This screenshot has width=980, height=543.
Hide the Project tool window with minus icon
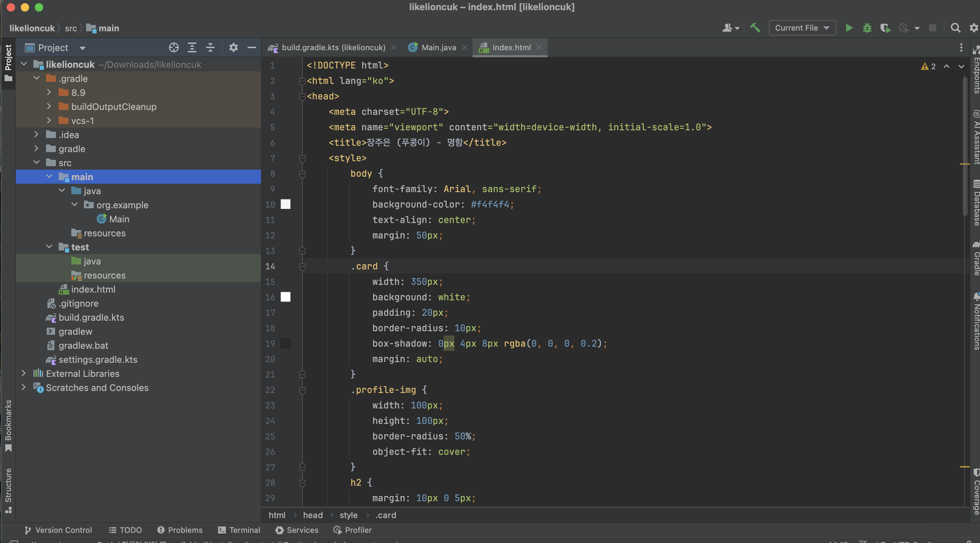251,47
